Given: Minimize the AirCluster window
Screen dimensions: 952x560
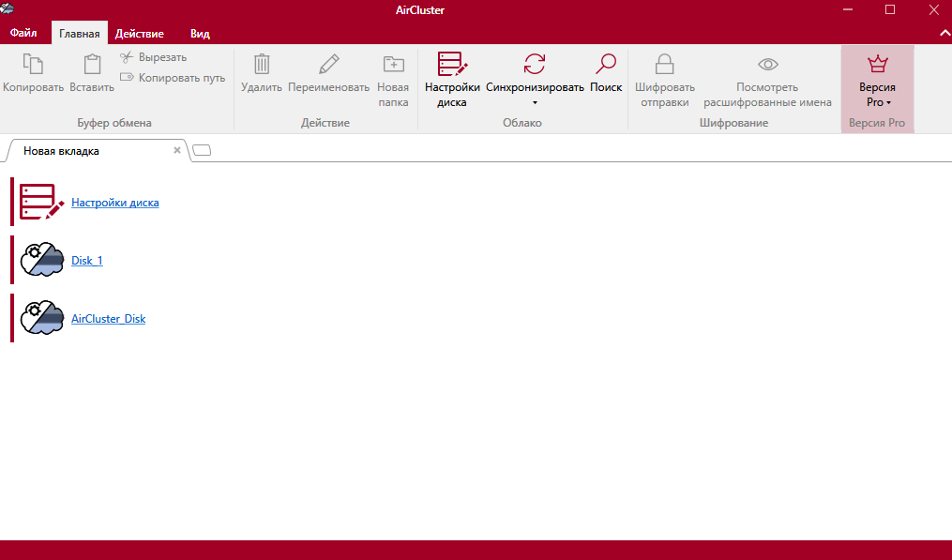Looking at the screenshot, I should tap(848, 9).
